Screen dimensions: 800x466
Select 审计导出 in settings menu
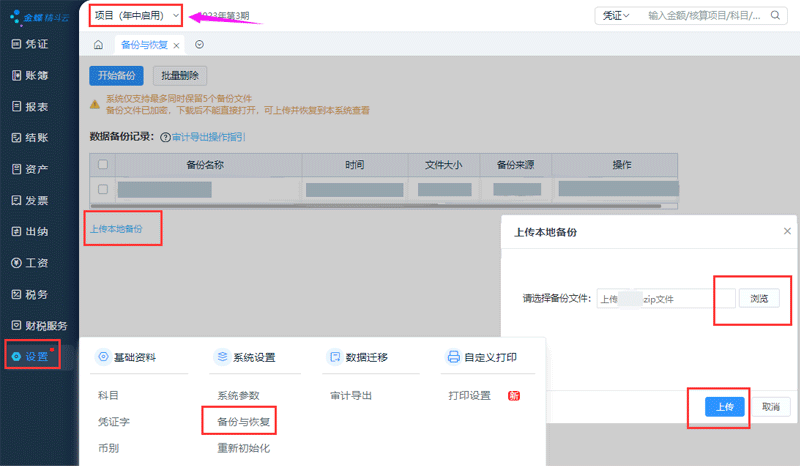pyautogui.click(x=351, y=396)
